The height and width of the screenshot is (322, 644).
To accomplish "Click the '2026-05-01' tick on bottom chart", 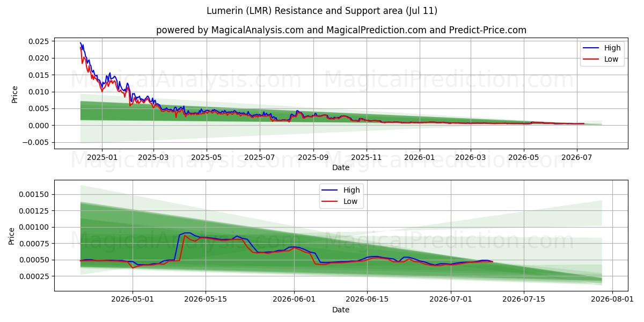I will click(x=134, y=299).
